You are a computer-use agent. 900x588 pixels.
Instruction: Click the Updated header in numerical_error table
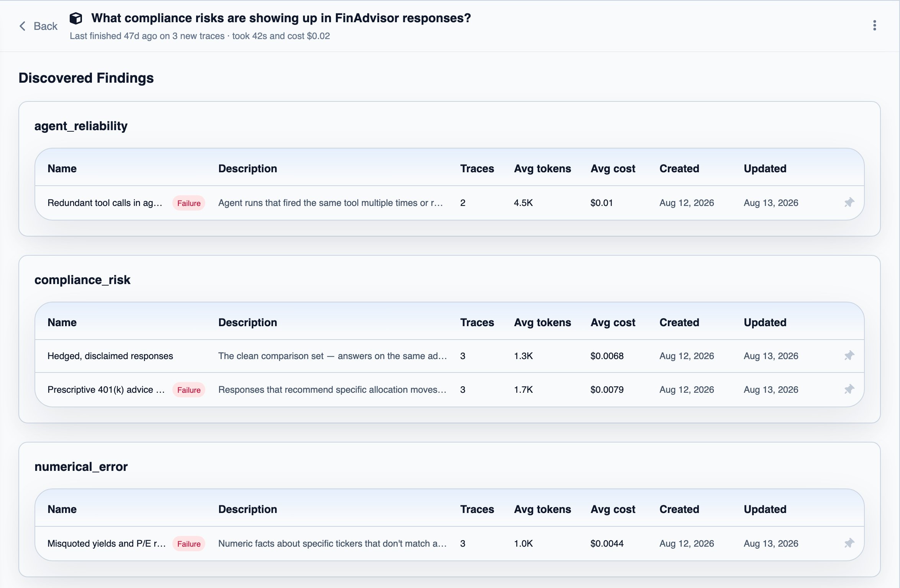(x=765, y=509)
